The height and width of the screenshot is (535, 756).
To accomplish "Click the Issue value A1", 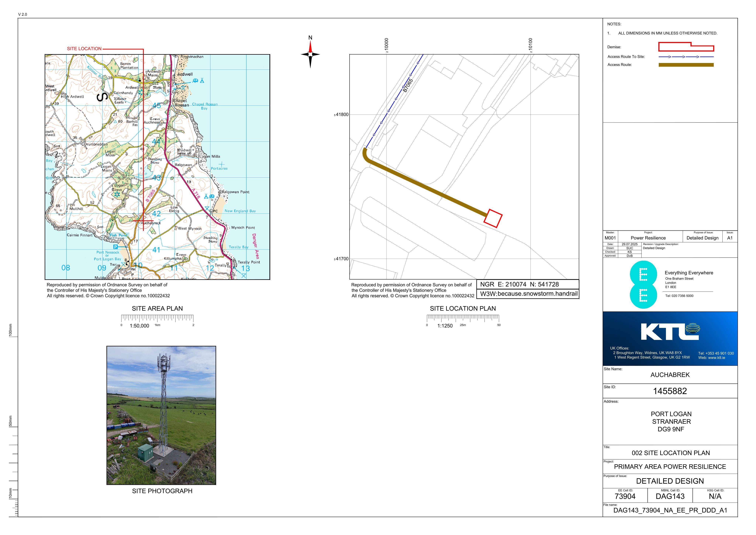I will coord(730,238).
